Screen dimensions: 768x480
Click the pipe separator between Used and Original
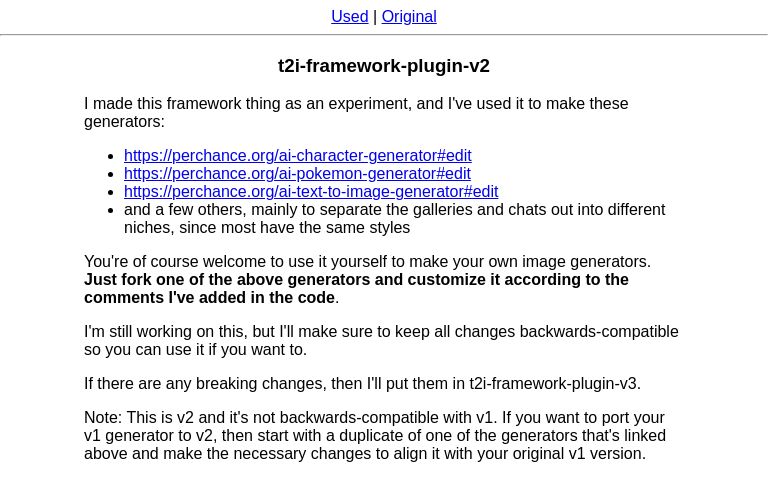point(375,16)
